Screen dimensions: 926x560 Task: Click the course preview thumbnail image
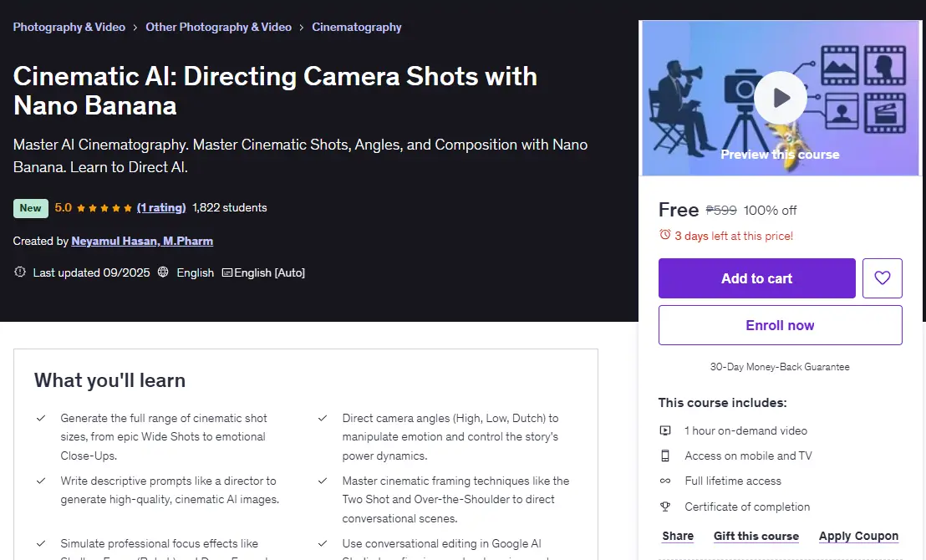coord(780,98)
